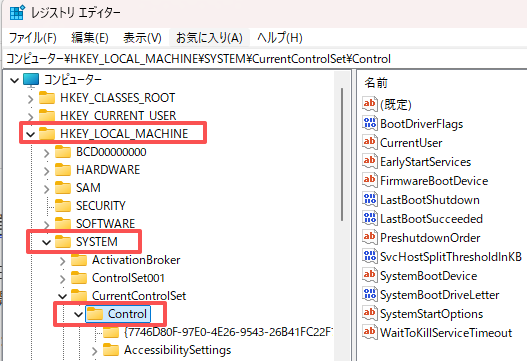
Task: Expand the HKEY_CURRENT_USER chevron
Action: [x=31, y=117]
